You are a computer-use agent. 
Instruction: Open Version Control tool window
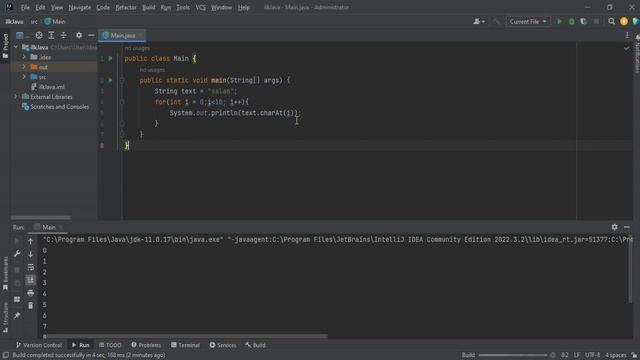coord(39,345)
